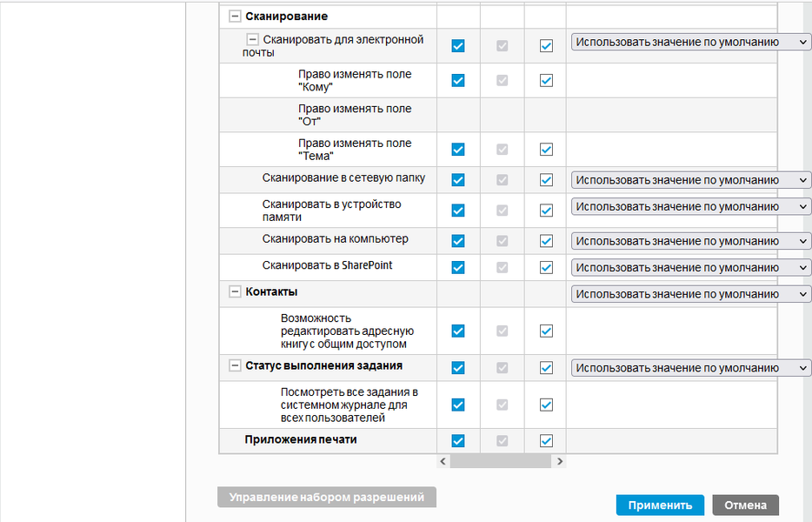Click the horizontal scrollbar right arrow
Viewport: 812px width, 522px height.
pos(559,461)
